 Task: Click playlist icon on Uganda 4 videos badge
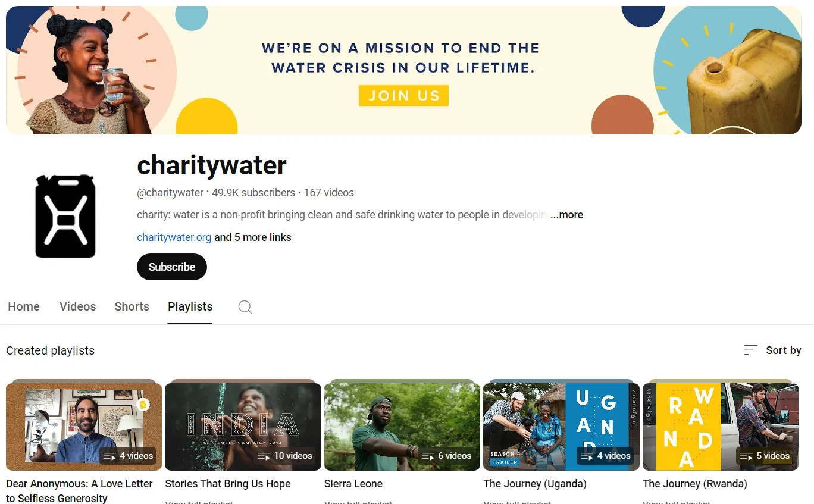(587, 456)
